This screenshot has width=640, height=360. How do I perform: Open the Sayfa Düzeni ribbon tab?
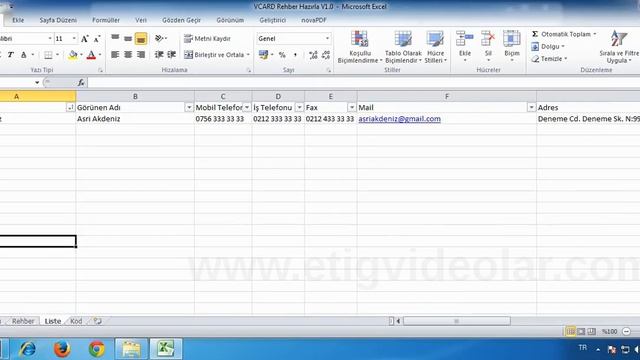tap(58, 20)
